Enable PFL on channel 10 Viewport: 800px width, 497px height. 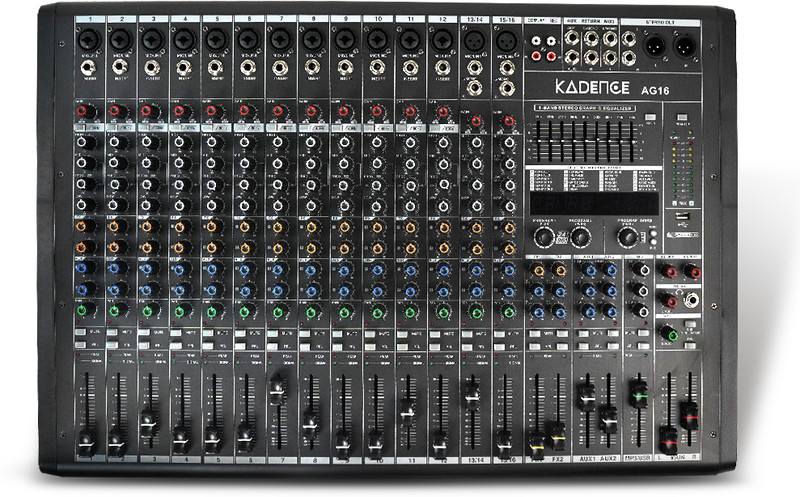point(370,346)
